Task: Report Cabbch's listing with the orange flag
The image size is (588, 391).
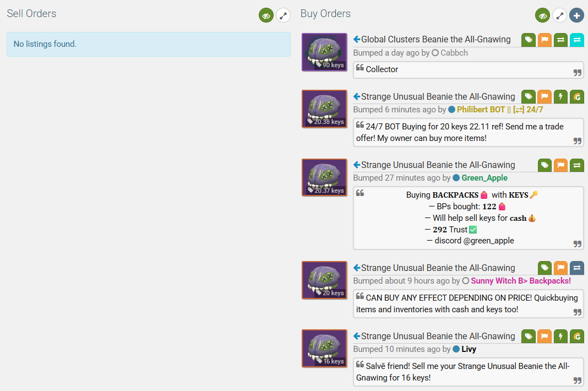Action: (545, 40)
